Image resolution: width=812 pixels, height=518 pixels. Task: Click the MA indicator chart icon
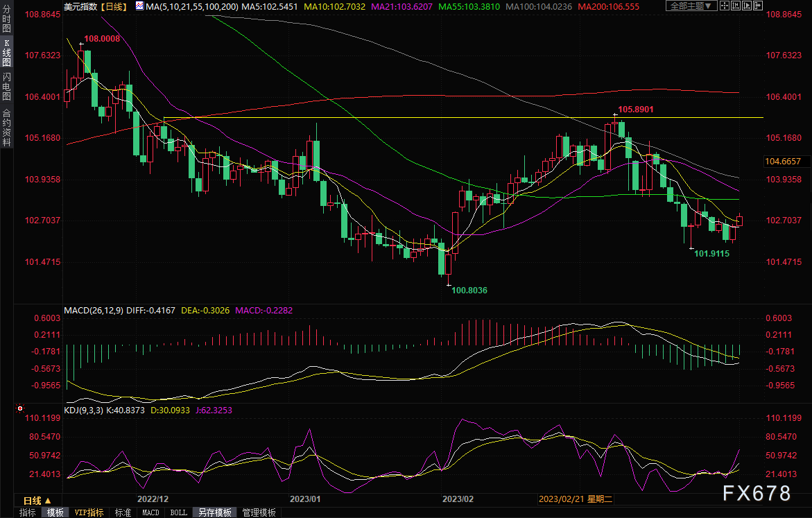tap(139, 6)
